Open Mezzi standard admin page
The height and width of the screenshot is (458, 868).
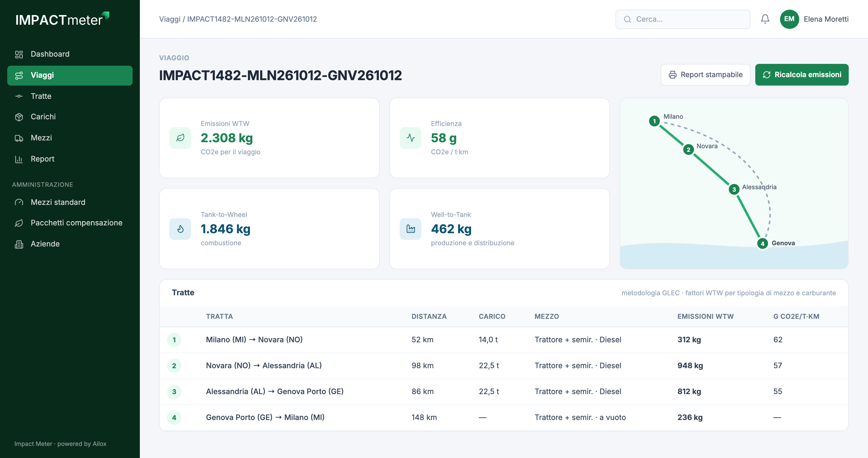pyautogui.click(x=70, y=202)
